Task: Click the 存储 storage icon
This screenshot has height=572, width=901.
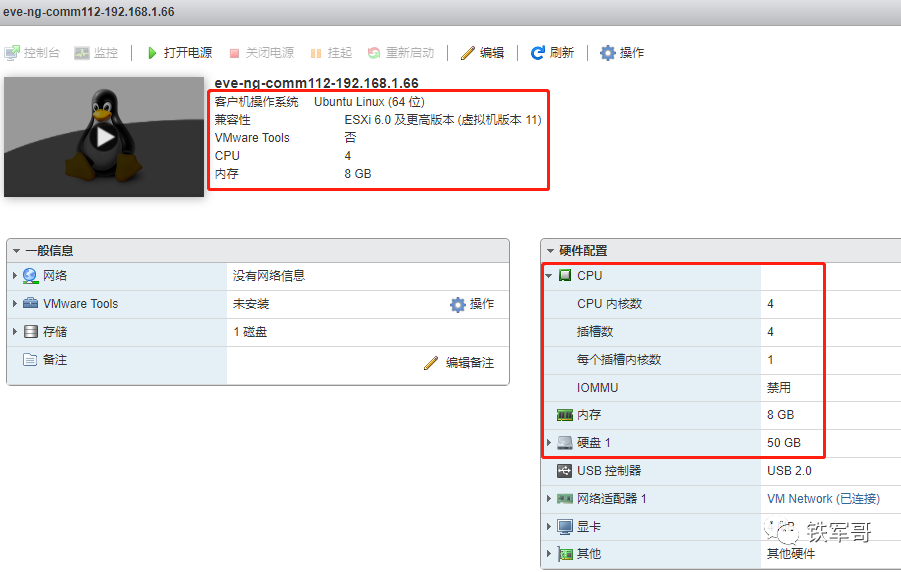Action: coord(30,332)
